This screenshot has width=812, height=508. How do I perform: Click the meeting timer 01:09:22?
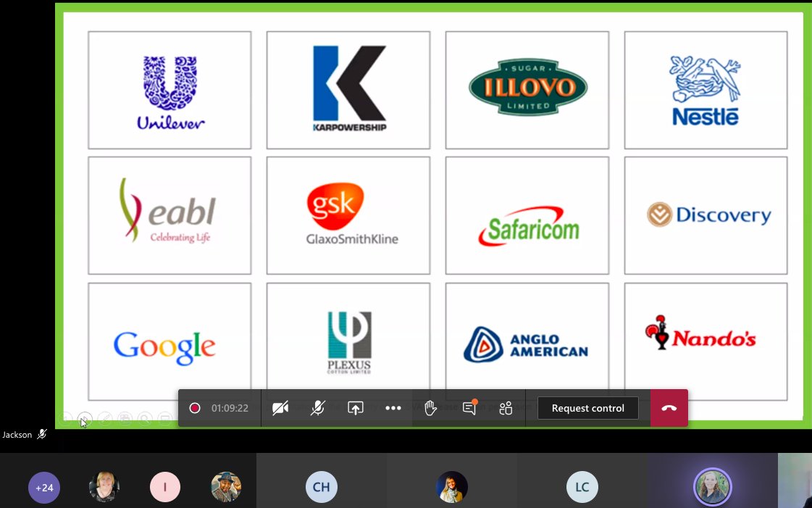(x=230, y=408)
